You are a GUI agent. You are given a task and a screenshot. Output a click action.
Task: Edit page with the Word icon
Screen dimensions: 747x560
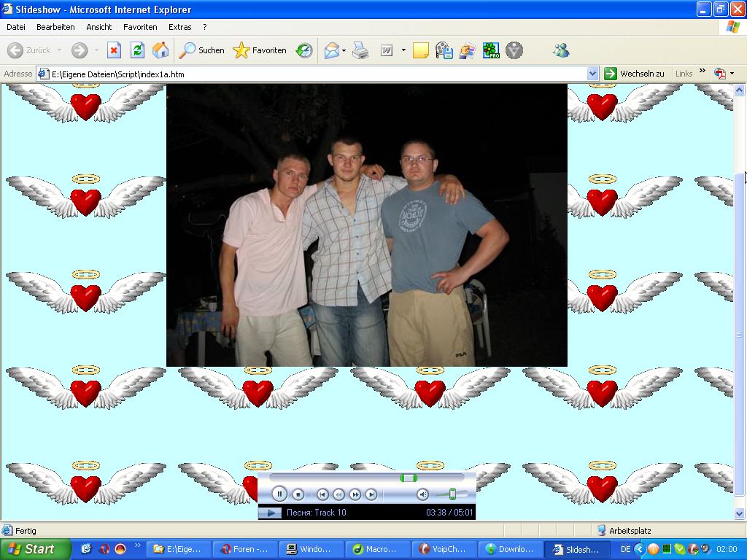pyautogui.click(x=387, y=50)
